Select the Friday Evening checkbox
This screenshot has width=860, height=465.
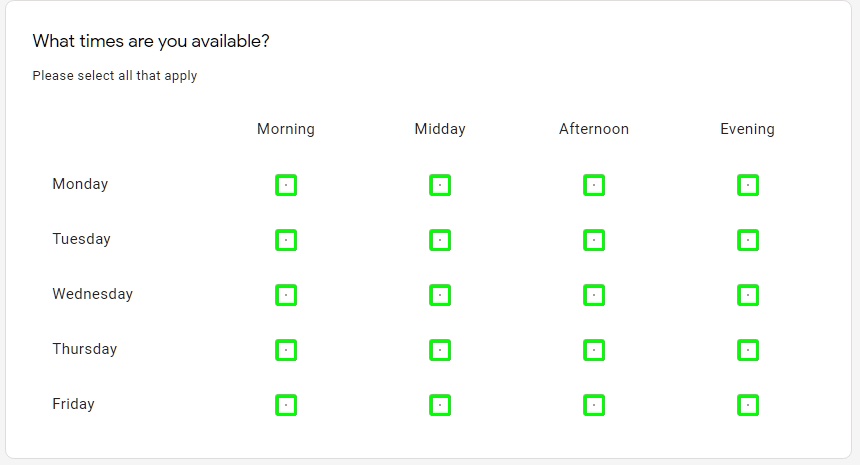pyautogui.click(x=748, y=405)
